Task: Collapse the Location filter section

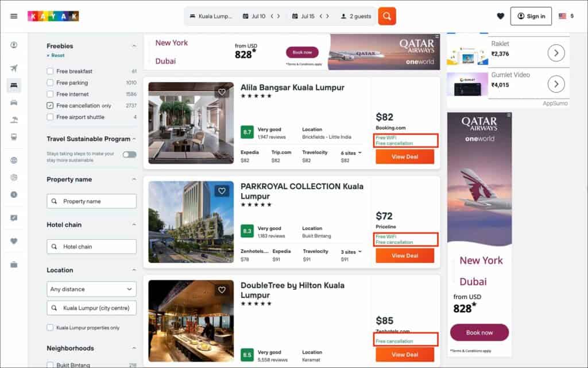Action: (x=134, y=270)
